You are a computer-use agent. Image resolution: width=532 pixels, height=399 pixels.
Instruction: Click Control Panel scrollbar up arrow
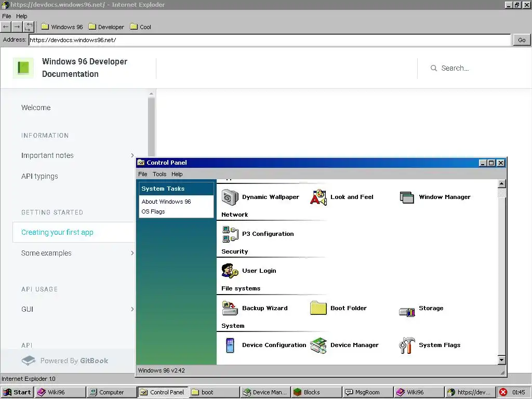tap(502, 184)
